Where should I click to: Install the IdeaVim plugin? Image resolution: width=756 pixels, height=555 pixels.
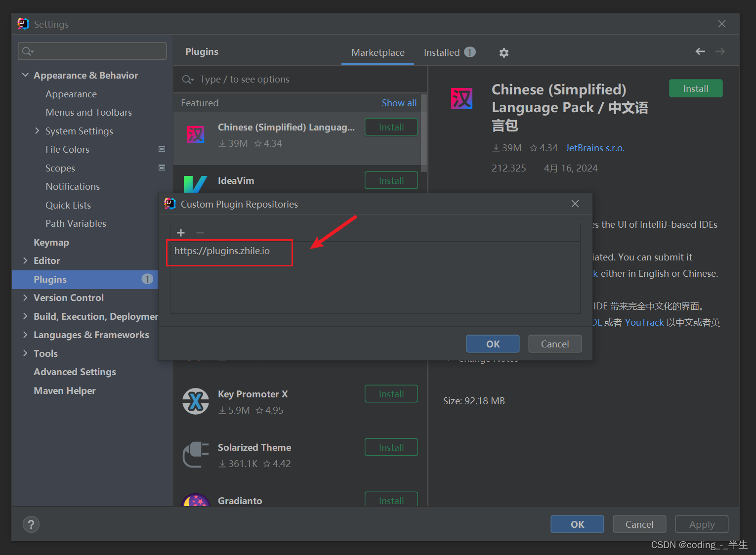point(391,180)
